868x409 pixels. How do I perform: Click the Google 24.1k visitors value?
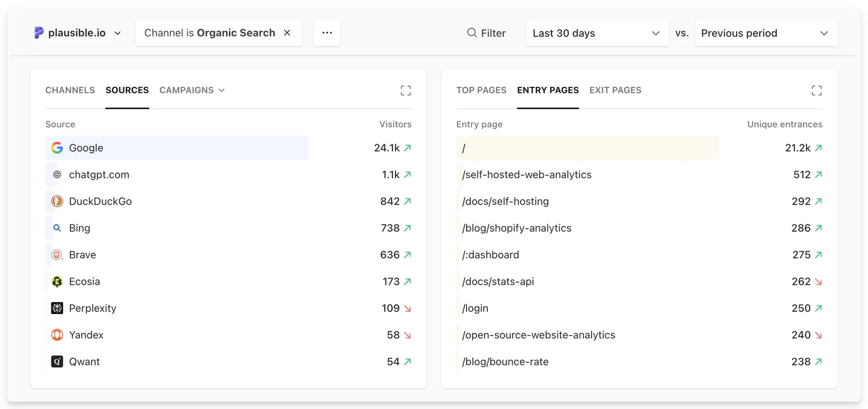coord(387,148)
